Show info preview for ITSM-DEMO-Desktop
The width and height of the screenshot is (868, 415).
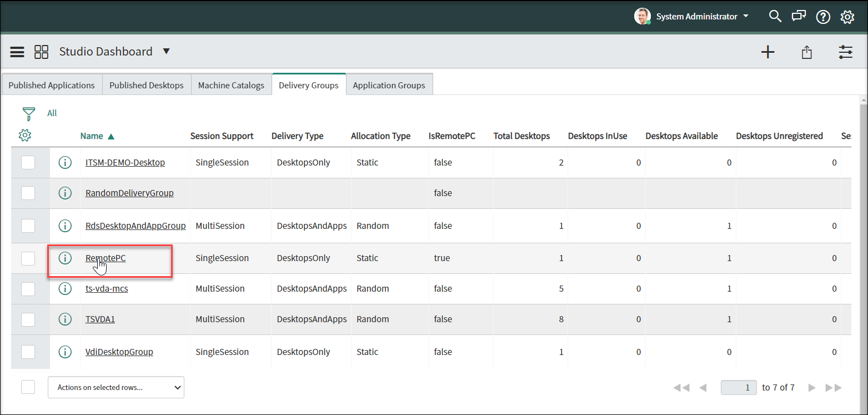65,163
